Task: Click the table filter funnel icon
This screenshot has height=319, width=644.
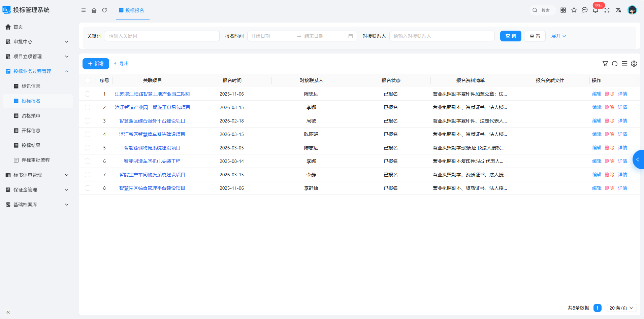Action: pyautogui.click(x=605, y=64)
